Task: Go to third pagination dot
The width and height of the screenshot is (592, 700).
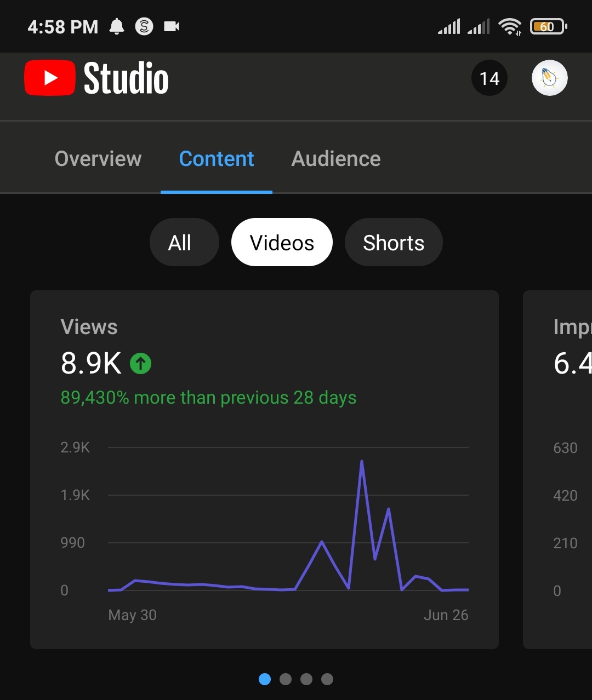Action: (x=306, y=679)
